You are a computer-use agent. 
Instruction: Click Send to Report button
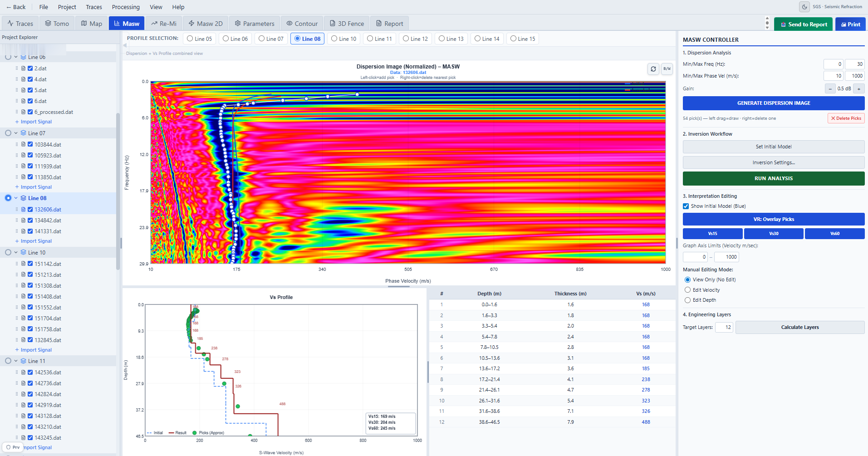coord(803,25)
